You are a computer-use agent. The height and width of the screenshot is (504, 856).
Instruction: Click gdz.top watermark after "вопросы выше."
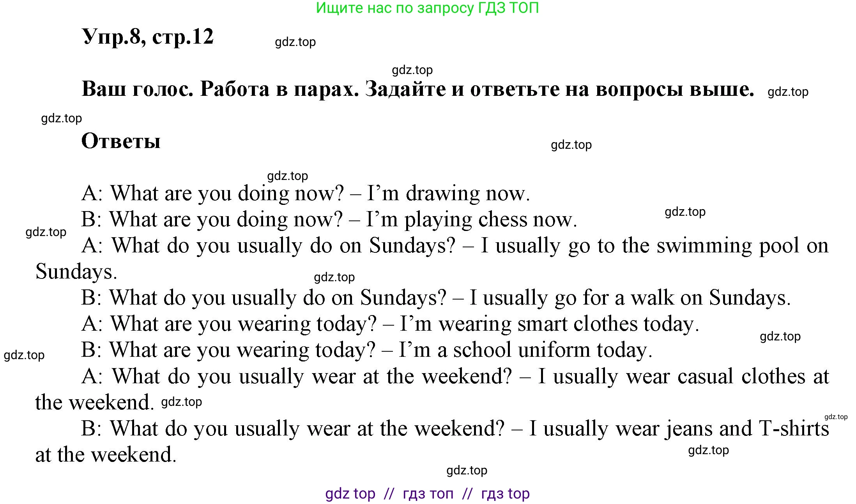788,92
